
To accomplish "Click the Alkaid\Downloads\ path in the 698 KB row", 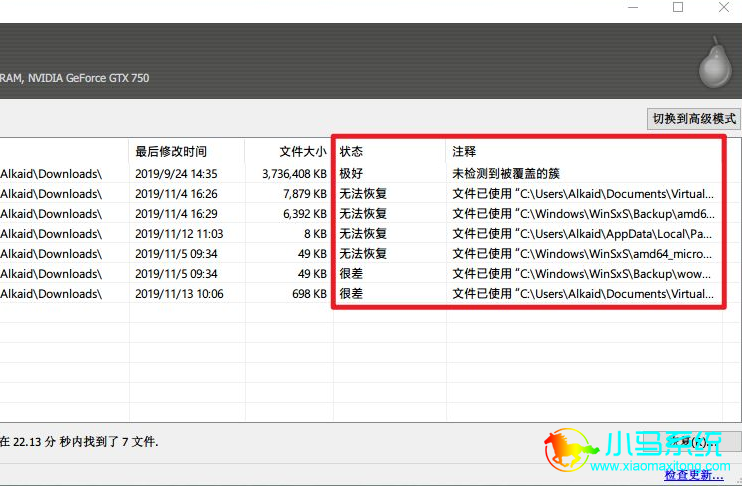I will pyautogui.click(x=51, y=294).
